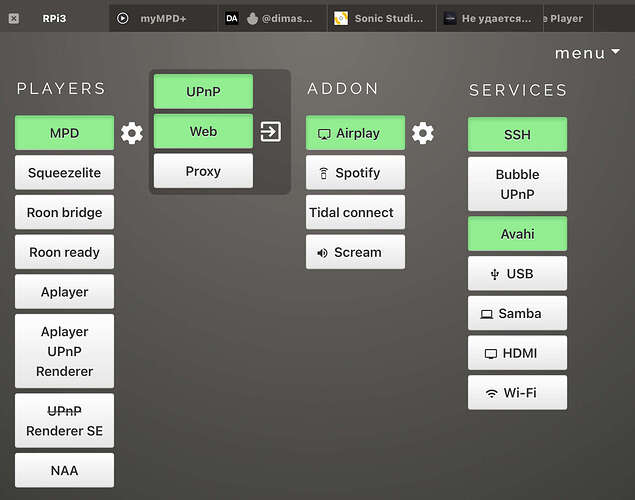The height and width of the screenshot is (500, 635).
Task: Toggle the MPD player
Action: (64, 133)
